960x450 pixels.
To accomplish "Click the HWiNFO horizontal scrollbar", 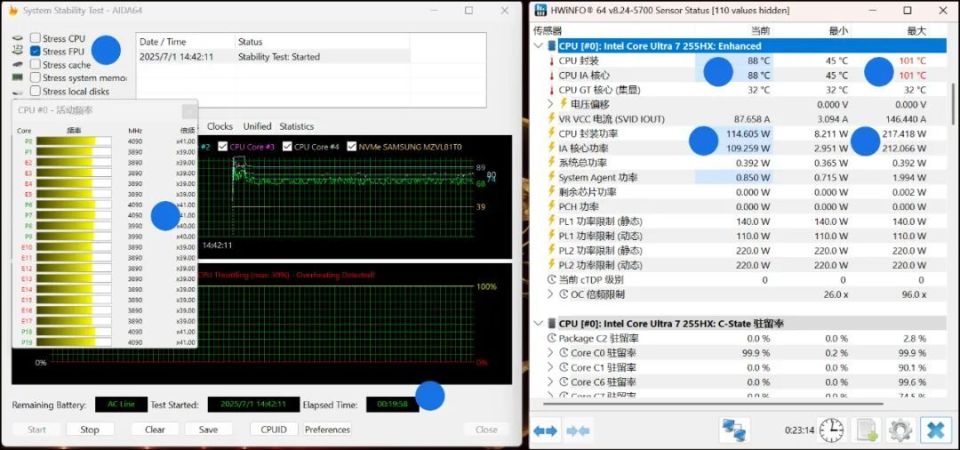I will 713,404.
